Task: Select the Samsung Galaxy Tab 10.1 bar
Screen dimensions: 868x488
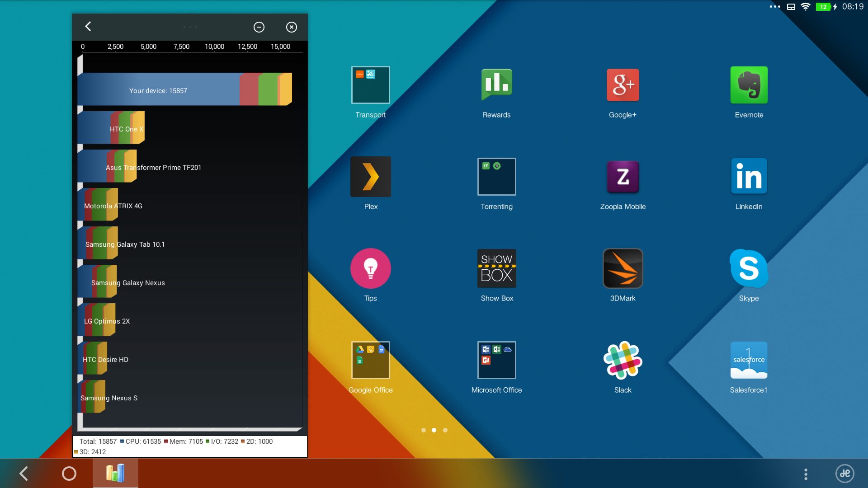Action: tap(98, 243)
